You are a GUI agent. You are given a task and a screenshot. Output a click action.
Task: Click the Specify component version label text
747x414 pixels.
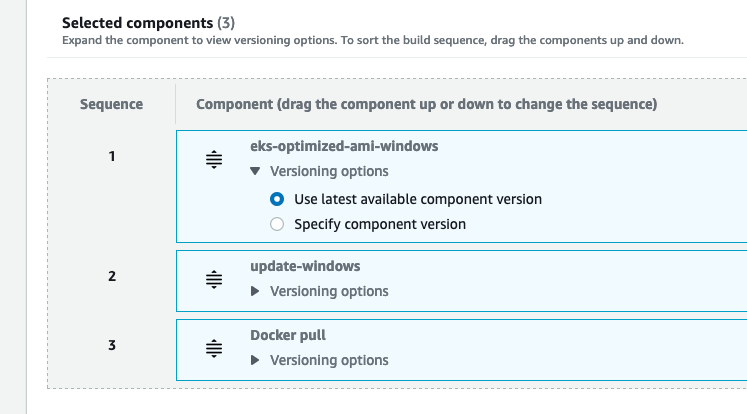[x=380, y=224]
